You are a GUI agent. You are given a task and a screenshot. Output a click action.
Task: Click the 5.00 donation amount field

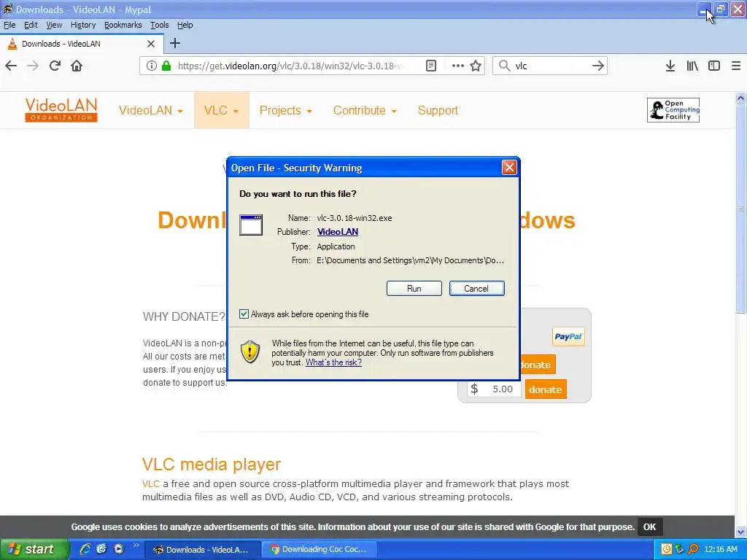[x=495, y=389]
